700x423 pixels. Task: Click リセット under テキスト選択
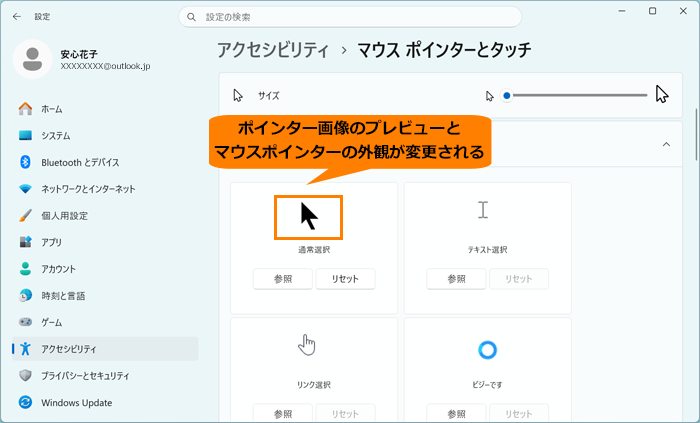[x=519, y=279]
